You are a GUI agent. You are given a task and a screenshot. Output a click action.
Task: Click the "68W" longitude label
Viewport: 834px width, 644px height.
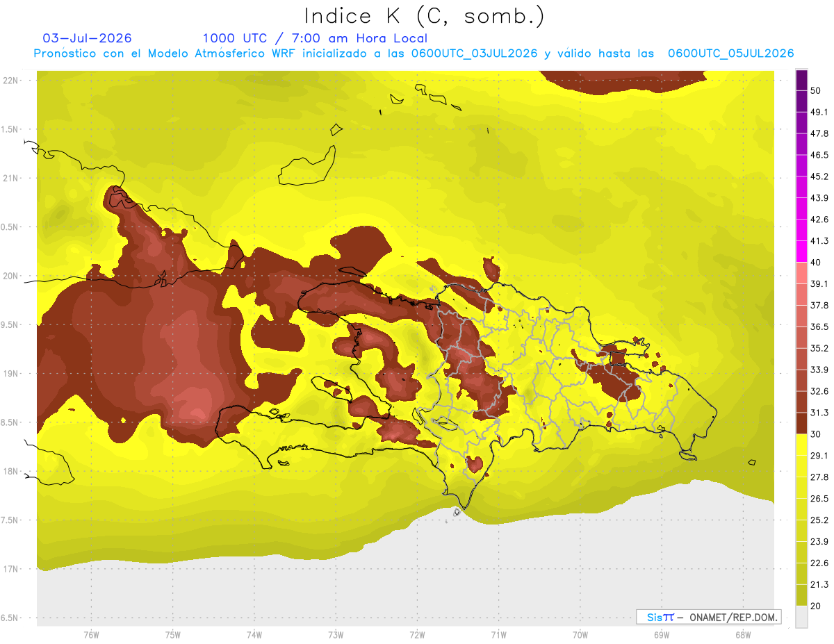pyautogui.click(x=742, y=635)
